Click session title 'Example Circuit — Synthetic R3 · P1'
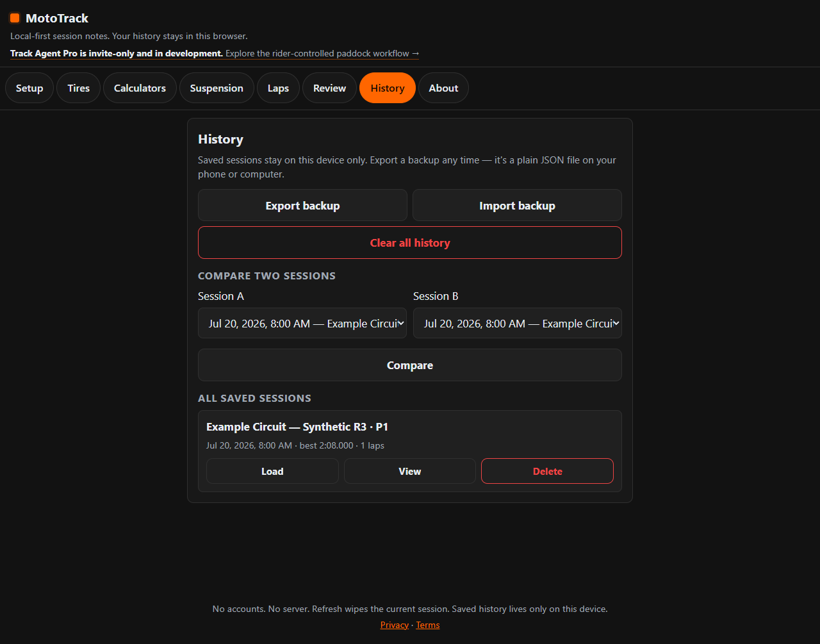The image size is (820, 644). click(297, 427)
